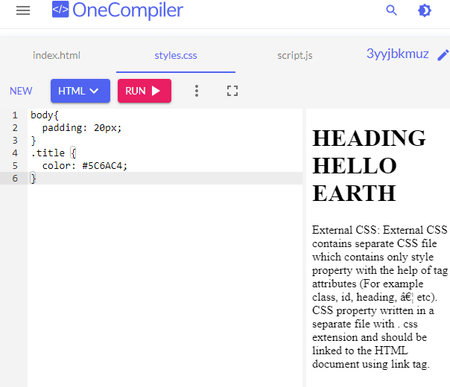
Task: Expand the HTML language dropdown
Action: tap(80, 91)
